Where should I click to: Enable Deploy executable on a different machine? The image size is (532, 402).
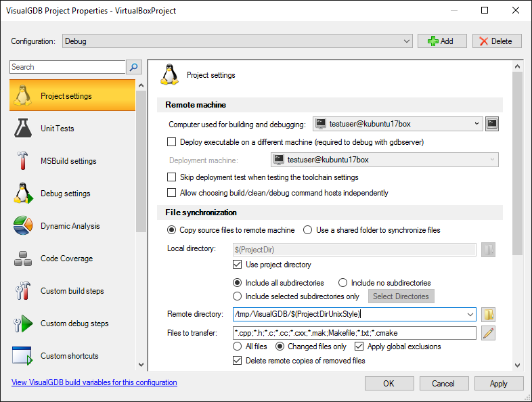coord(172,142)
